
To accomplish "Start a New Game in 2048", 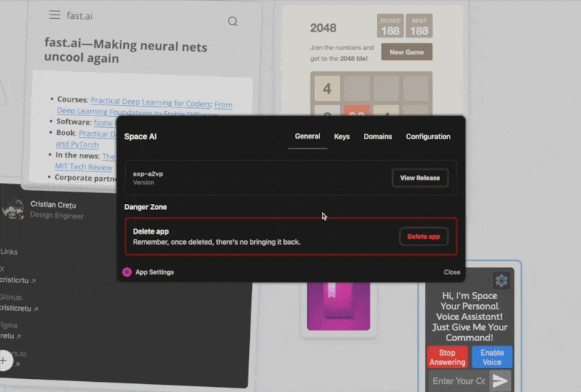I will tap(407, 52).
